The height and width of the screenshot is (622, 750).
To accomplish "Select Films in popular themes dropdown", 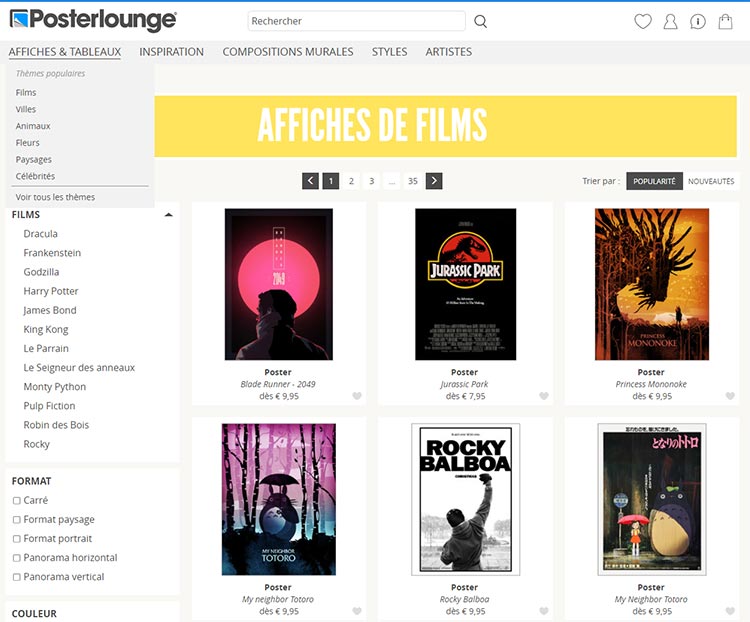I will 26,92.
